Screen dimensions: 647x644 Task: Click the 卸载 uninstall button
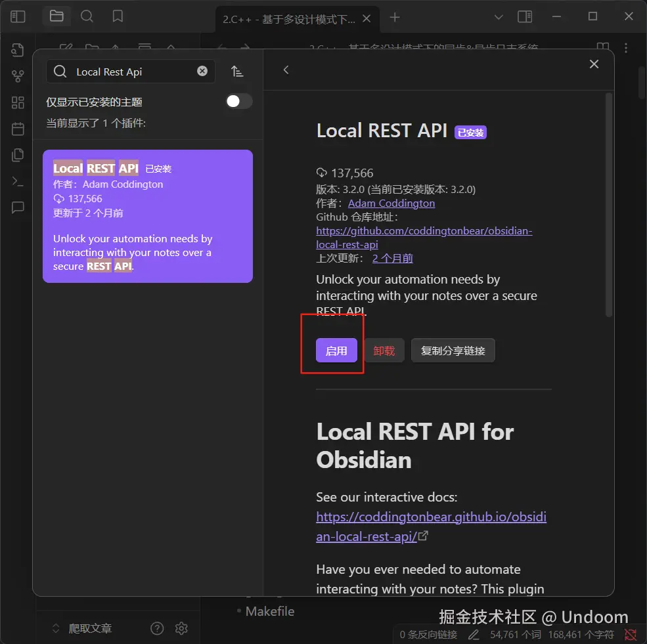point(384,351)
